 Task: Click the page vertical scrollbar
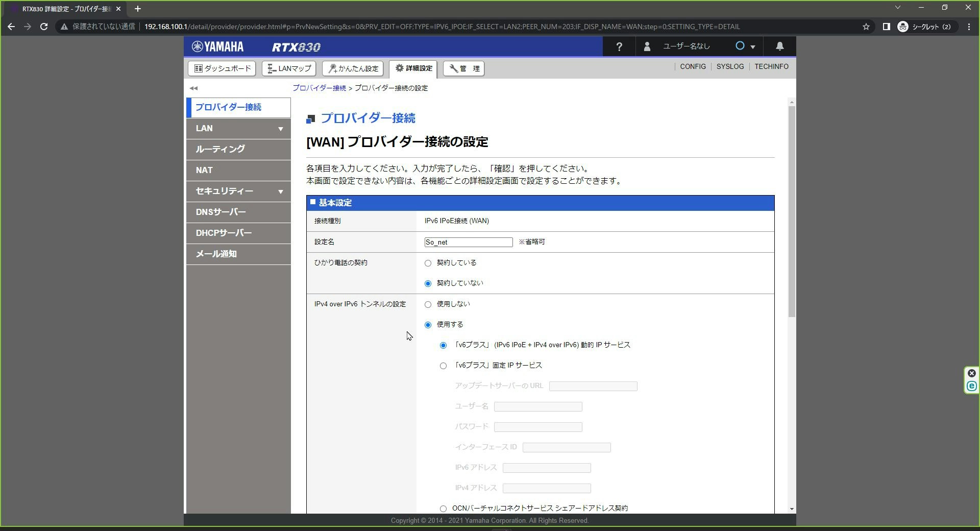(x=792, y=212)
